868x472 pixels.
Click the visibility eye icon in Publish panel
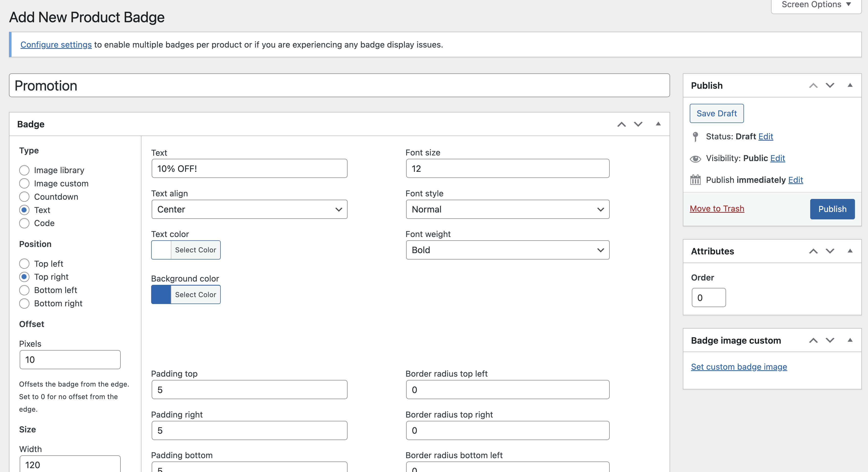[695, 158]
